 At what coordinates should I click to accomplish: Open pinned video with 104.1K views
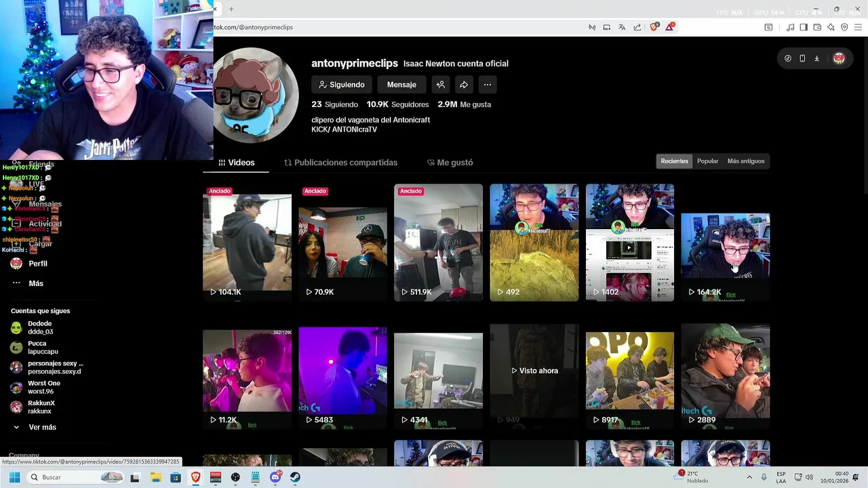(247, 243)
